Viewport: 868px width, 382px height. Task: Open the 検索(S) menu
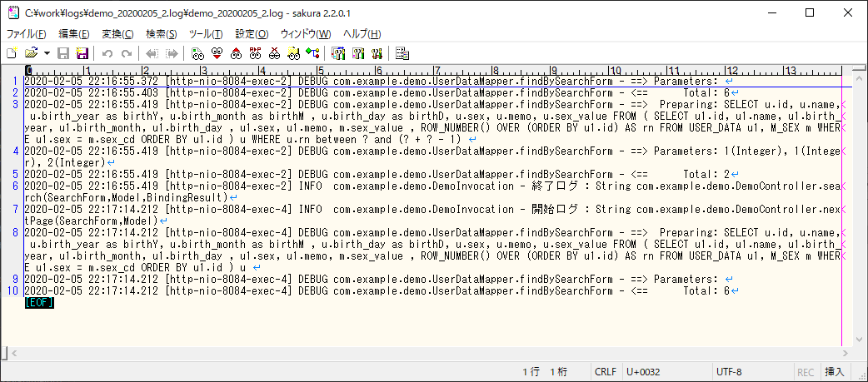[x=161, y=34]
